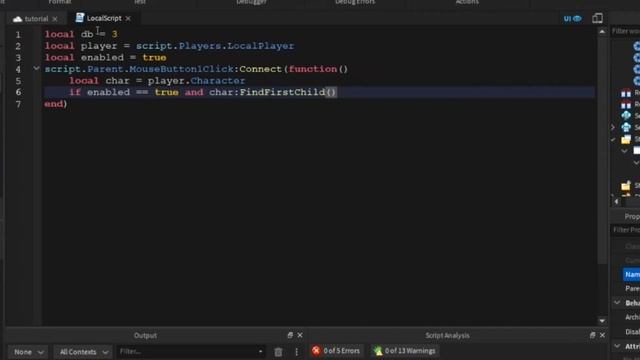This screenshot has width=640, height=360.
Task: Click the function keyword on line 4
Action: point(313,69)
